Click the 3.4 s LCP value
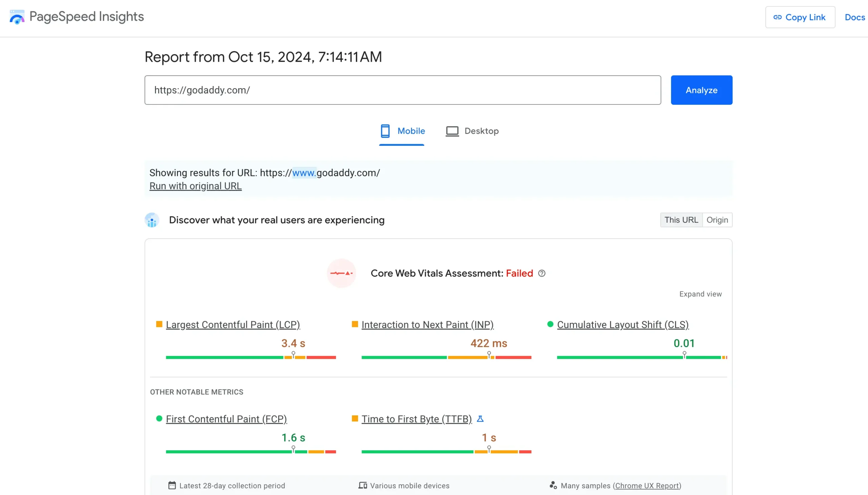Screen dimensions: 868x495 pos(293,343)
